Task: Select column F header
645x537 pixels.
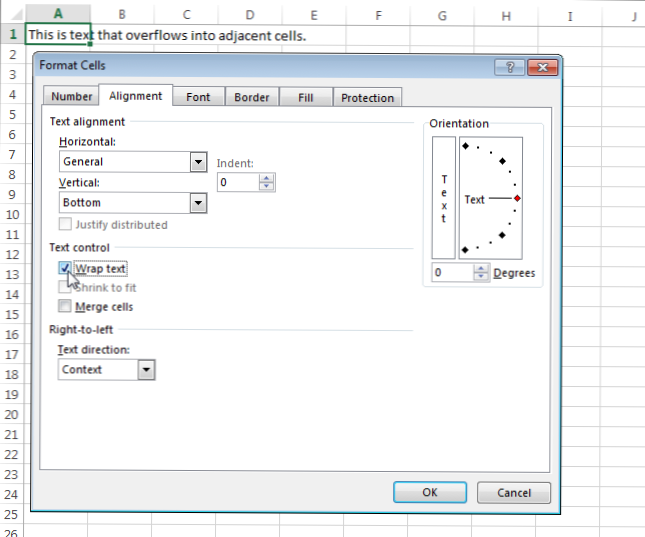Action: tap(378, 16)
